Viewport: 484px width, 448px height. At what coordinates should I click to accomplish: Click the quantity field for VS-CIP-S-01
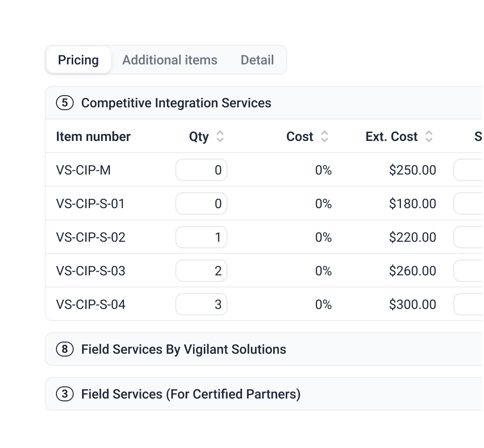pyautogui.click(x=201, y=203)
